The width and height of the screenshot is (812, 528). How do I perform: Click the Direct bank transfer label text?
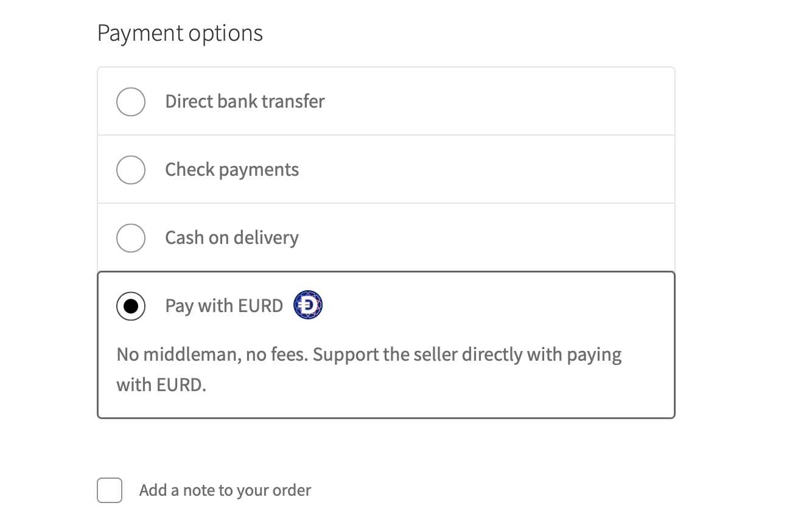coord(245,102)
